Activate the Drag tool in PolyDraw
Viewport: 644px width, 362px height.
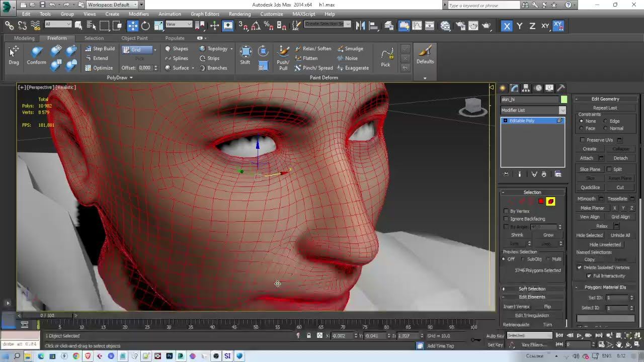point(14,55)
